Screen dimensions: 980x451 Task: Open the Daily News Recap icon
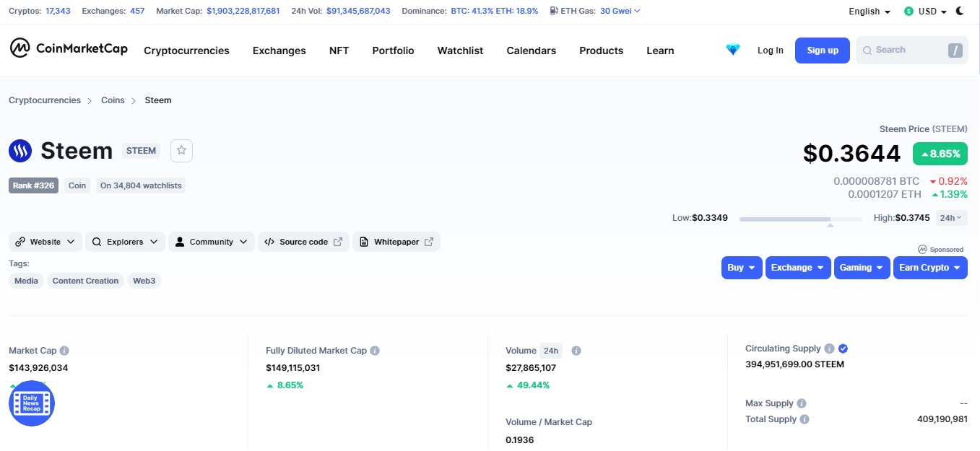coord(32,403)
